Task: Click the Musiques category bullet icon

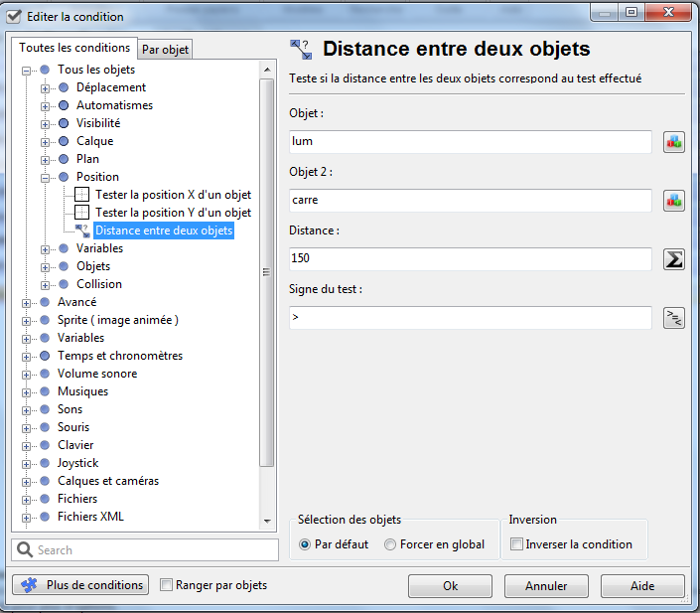Action: click(45, 391)
